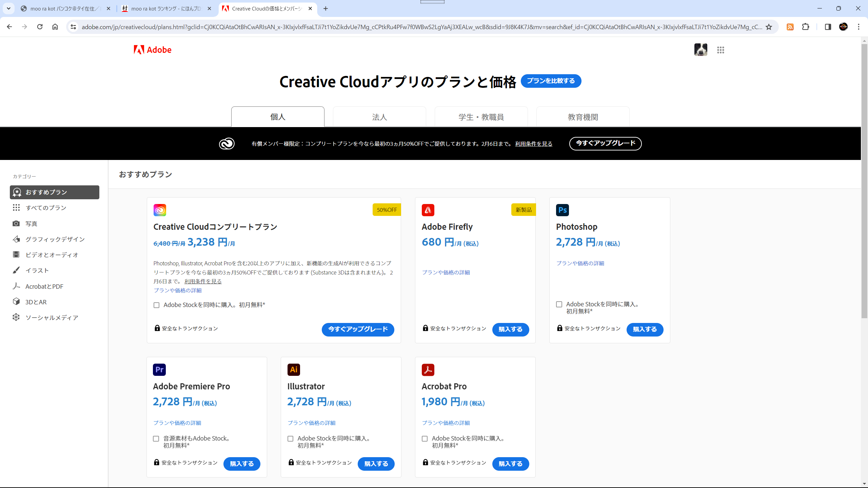Open プランや価格の詳細 link on Firefly card
This screenshot has height=488, width=868.
click(446, 272)
